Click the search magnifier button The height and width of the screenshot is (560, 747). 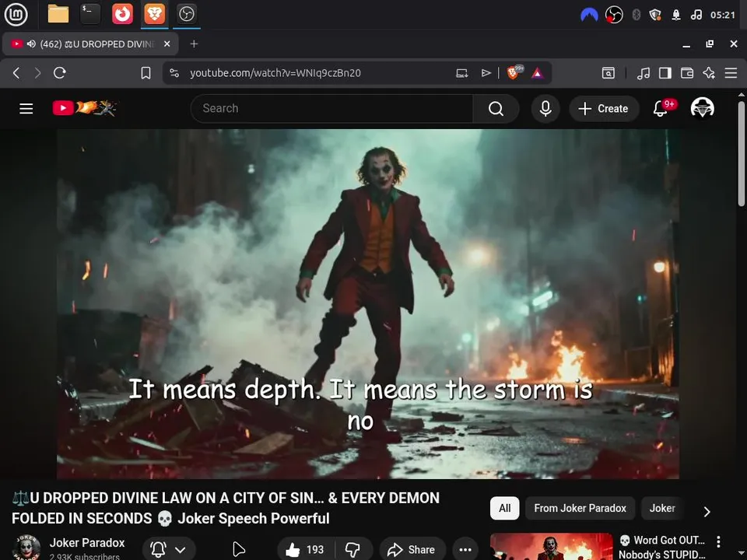[x=496, y=109]
